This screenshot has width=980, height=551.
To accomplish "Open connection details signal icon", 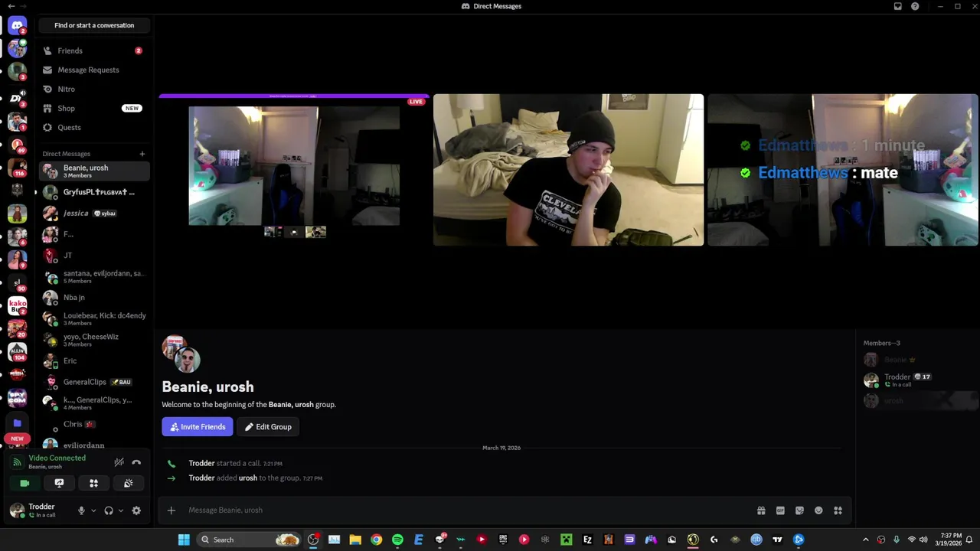I will coord(17,462).
